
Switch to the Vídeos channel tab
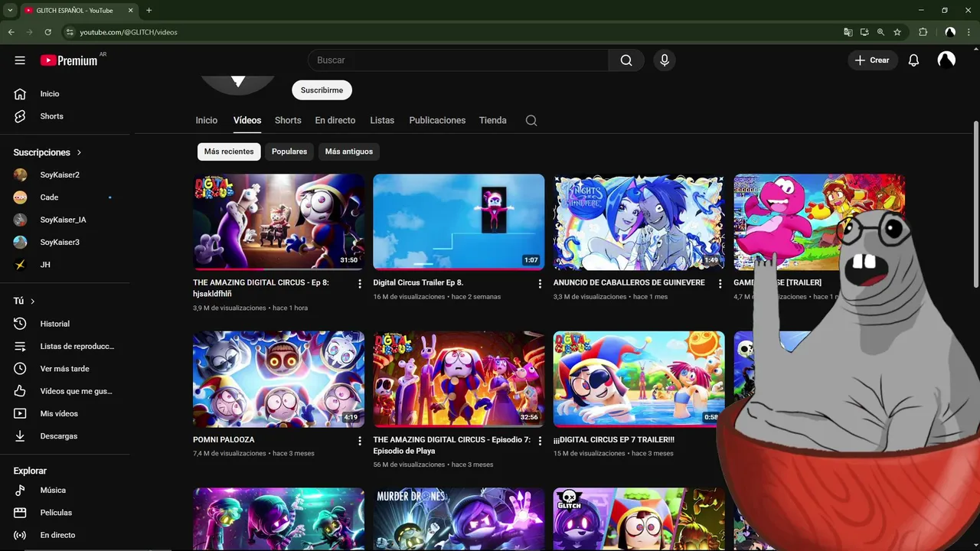(247, 120)
